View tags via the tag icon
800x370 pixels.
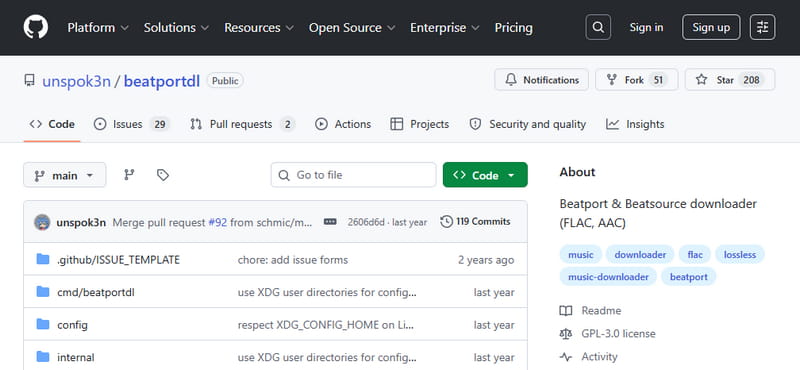163,175
